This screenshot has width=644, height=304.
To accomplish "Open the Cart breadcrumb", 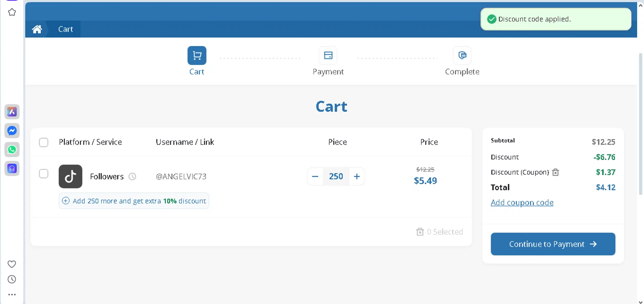I will pos(66,29).
